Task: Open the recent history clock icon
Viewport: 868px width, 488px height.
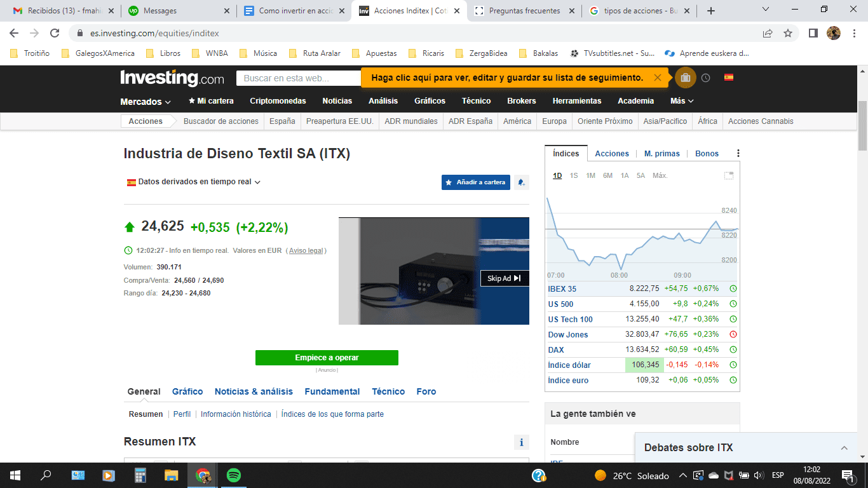Action: point(706,78)
